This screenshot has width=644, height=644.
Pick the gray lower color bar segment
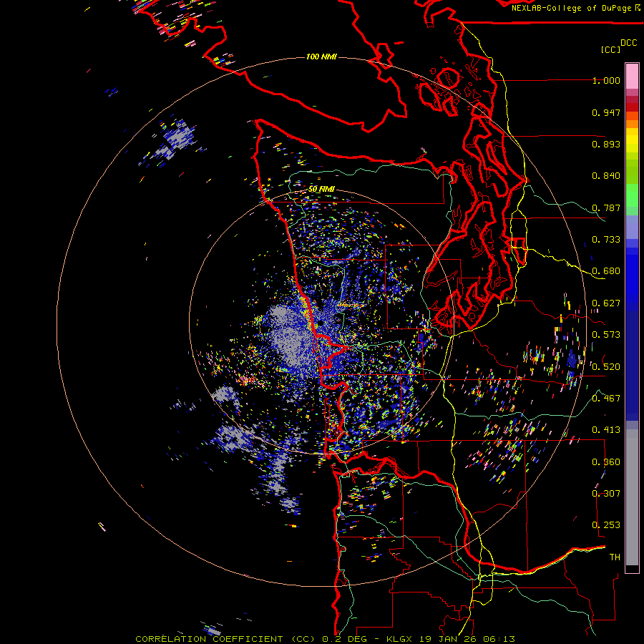click(632, 497)
